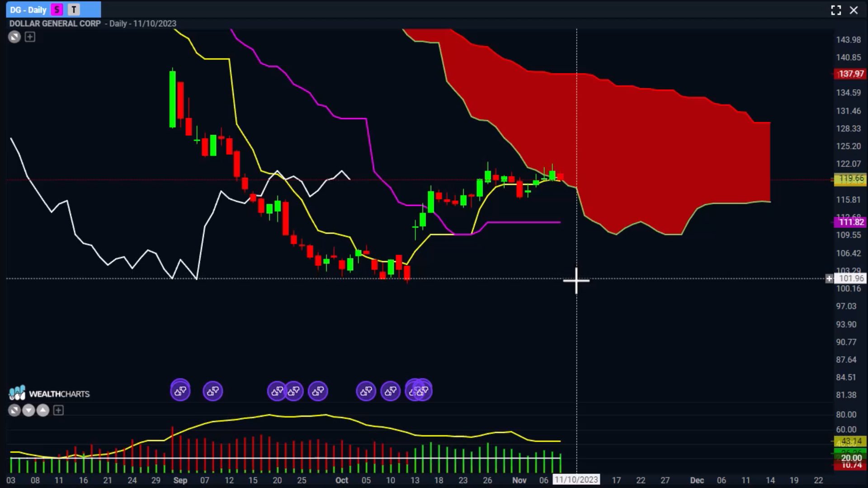868x488 pixels.
Task: Open thumbs rating marker at Oct 10
Action: click(391, 391)
